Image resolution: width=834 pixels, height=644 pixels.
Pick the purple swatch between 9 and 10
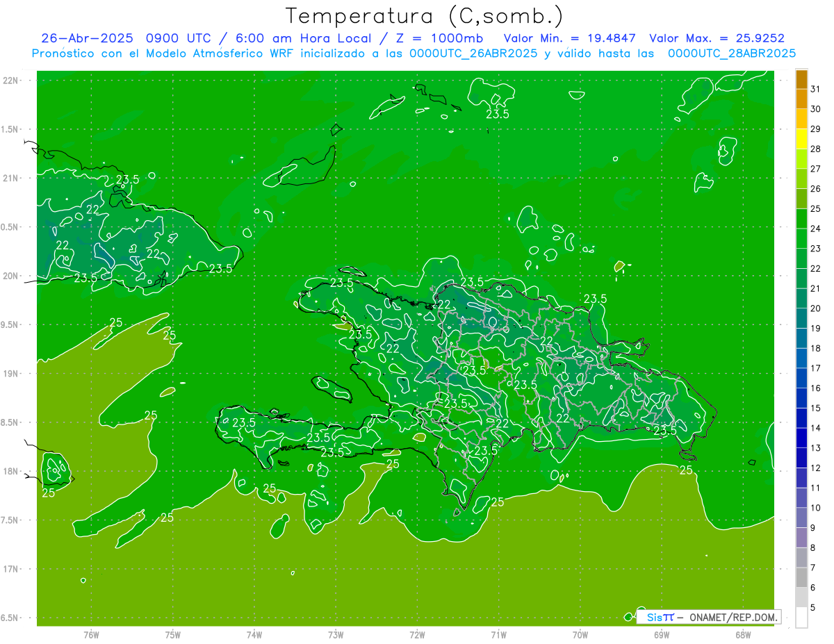click(802, 518)
